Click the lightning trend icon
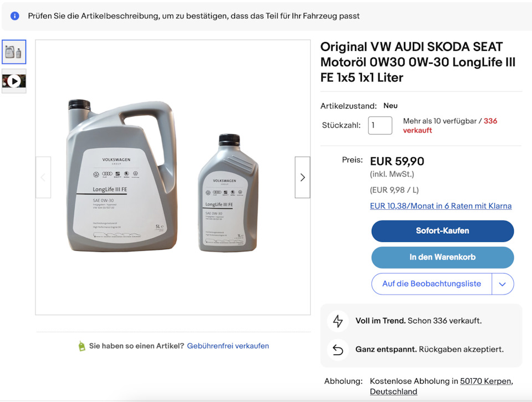 pos(337,321)
